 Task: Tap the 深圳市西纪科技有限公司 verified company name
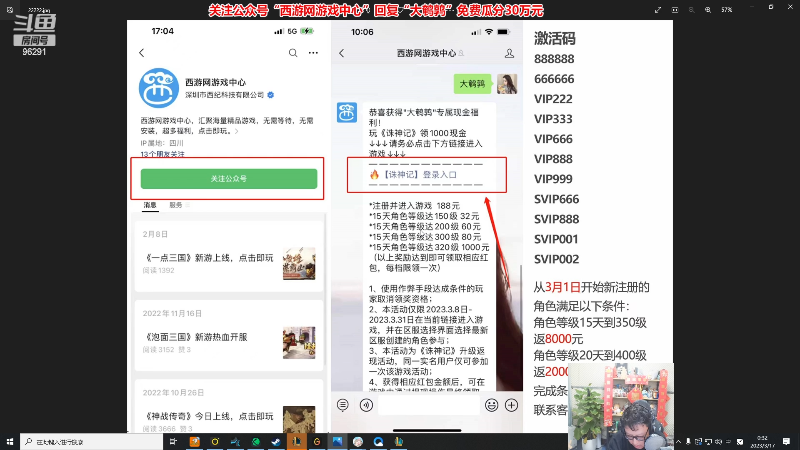(224, 95)
